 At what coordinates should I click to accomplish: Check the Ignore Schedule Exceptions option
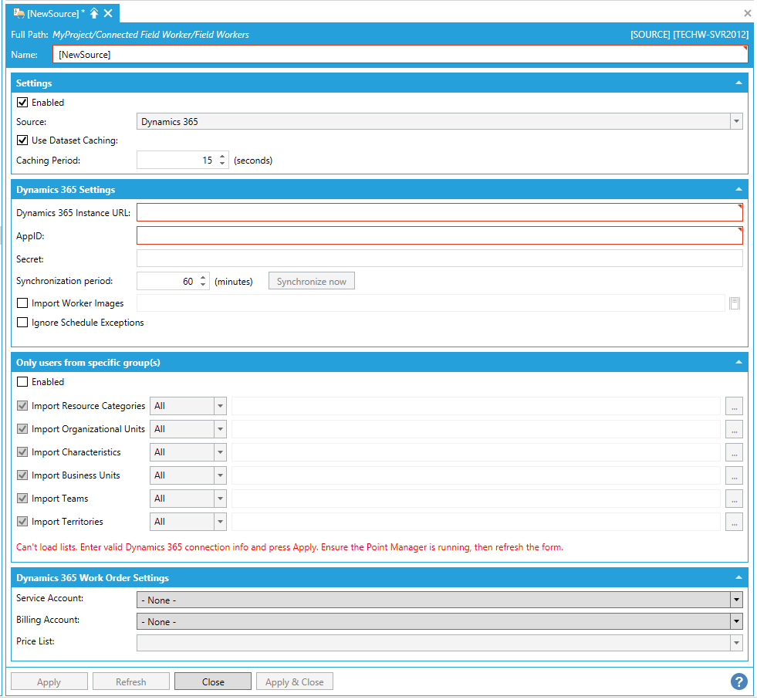[22, 323]
